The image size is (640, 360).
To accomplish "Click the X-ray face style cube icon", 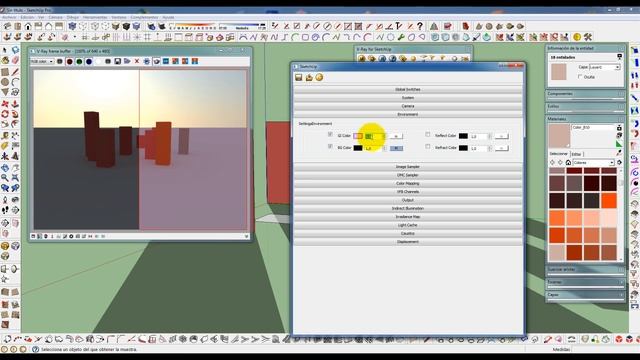I will tap(72, 27).
